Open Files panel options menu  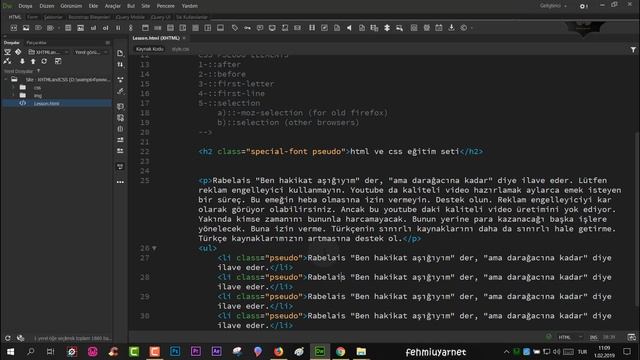pos(108,42)
